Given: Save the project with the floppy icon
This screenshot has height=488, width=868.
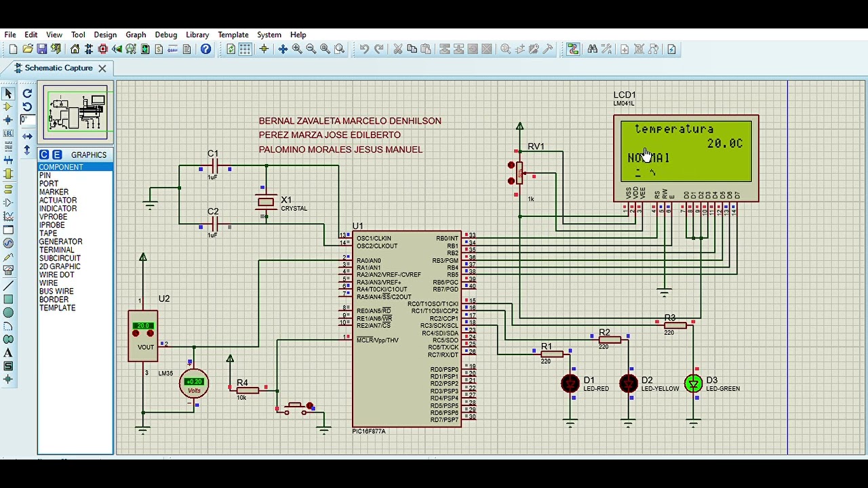Looking at the screenshot, I should coord(41,49).
